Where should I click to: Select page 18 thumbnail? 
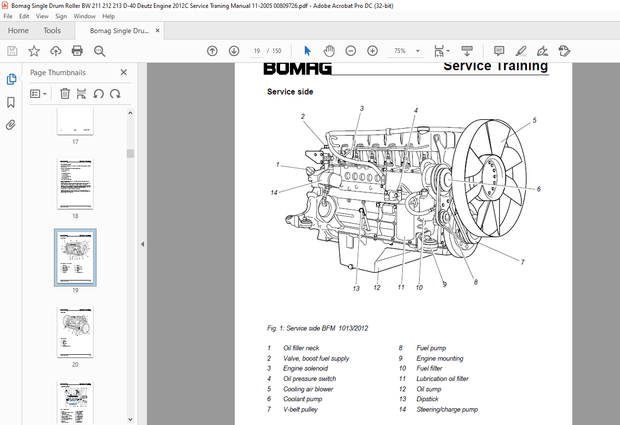click(75, 184)
